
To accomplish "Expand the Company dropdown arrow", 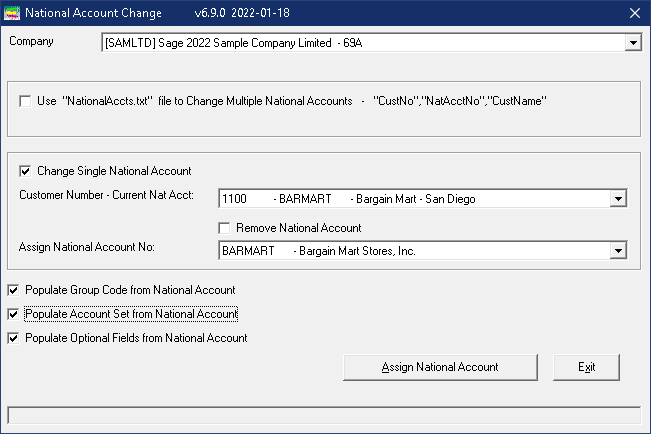I will pyautogui.click(x=633, y=43).
